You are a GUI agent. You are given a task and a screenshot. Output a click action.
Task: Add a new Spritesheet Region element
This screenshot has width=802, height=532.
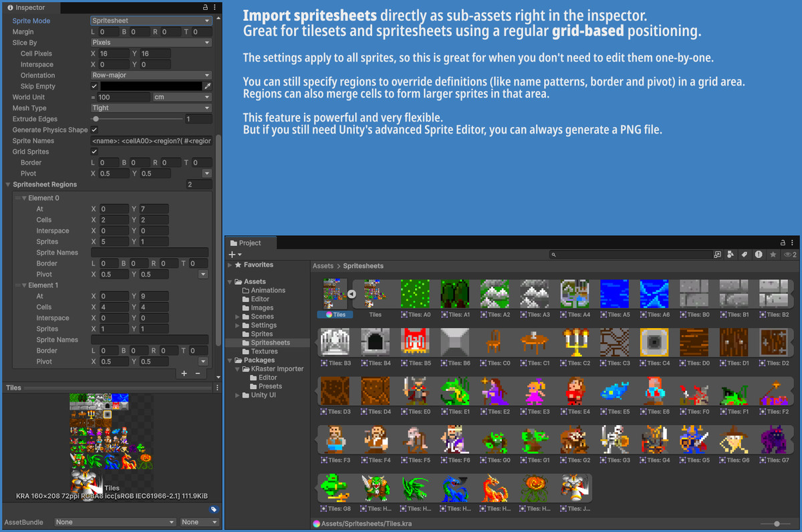184,374
